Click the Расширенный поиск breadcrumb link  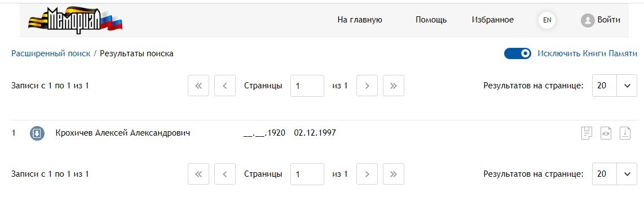pyautogui.click(x=51, y=53)
